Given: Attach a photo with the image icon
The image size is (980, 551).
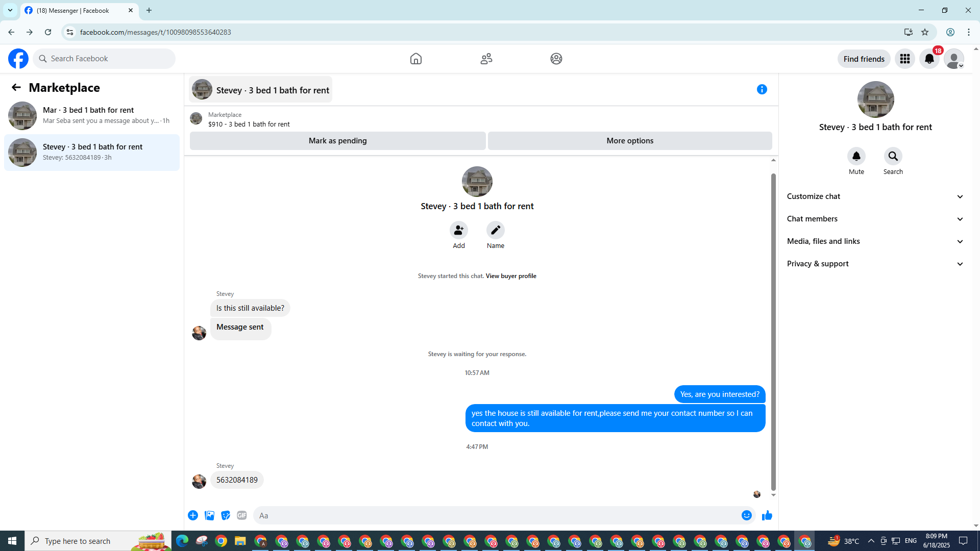Looking at the screenshot, I should click(209, 515).
